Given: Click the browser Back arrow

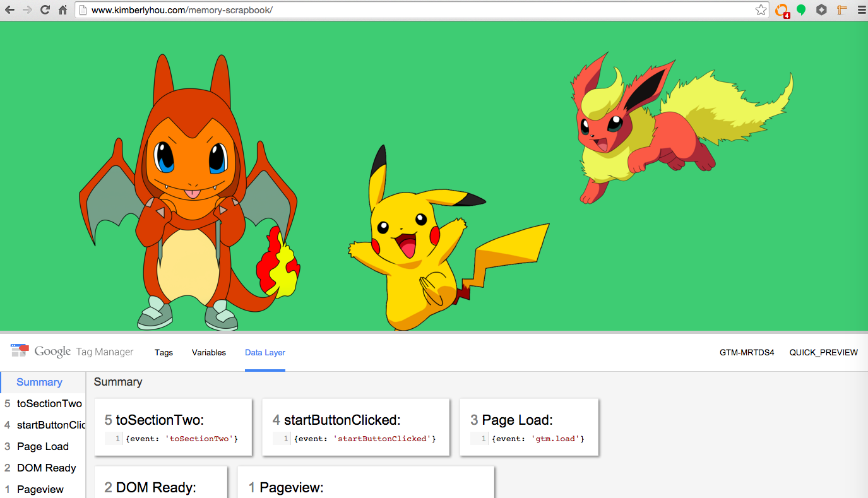Looking at the screenshot, I should 9,9.
